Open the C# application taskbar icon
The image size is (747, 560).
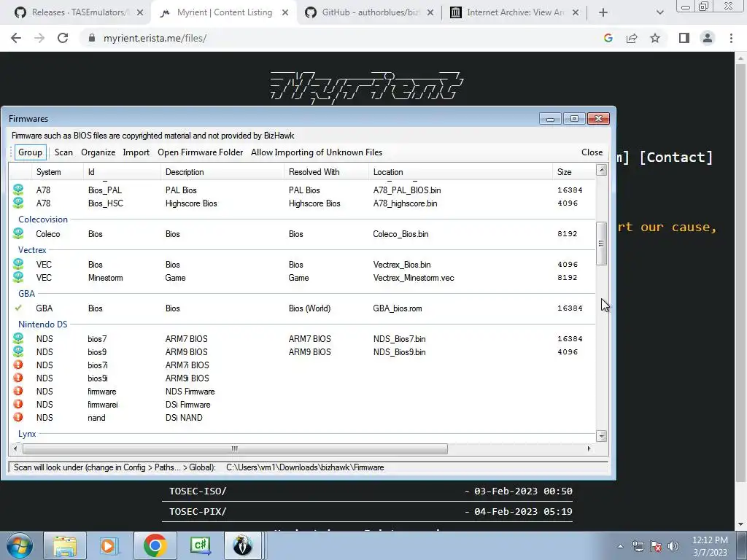point(200,545)
